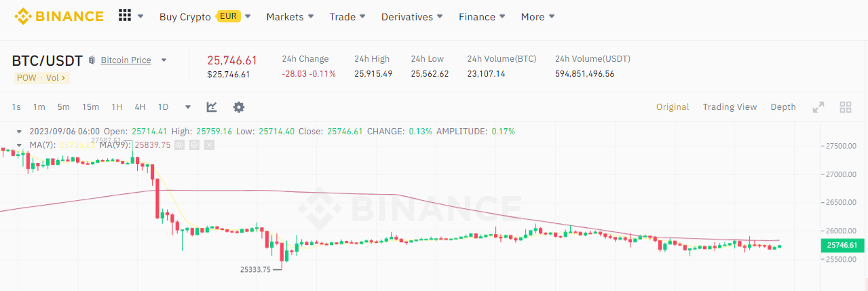
Task: Expand the arrow beside the apps grid
Action: [140, 16]
